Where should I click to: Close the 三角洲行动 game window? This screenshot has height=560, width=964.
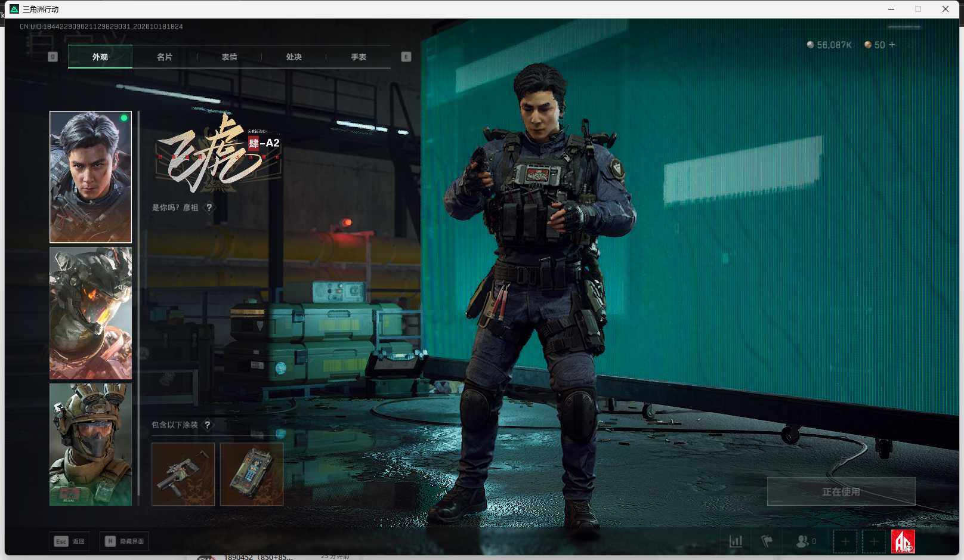click(x=946, y=9)
